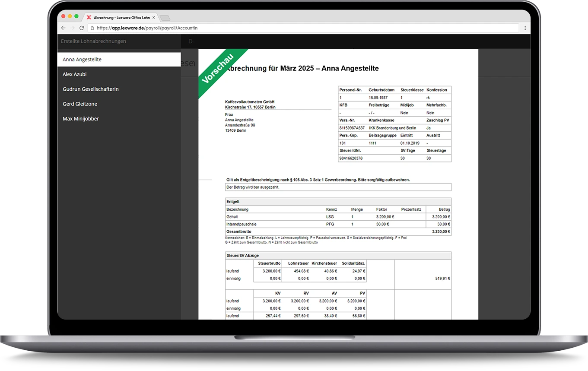Open Alex Azubi's payroll statement
The height and width of the screenshot is (371, 588).
click(x=75, y=74)
